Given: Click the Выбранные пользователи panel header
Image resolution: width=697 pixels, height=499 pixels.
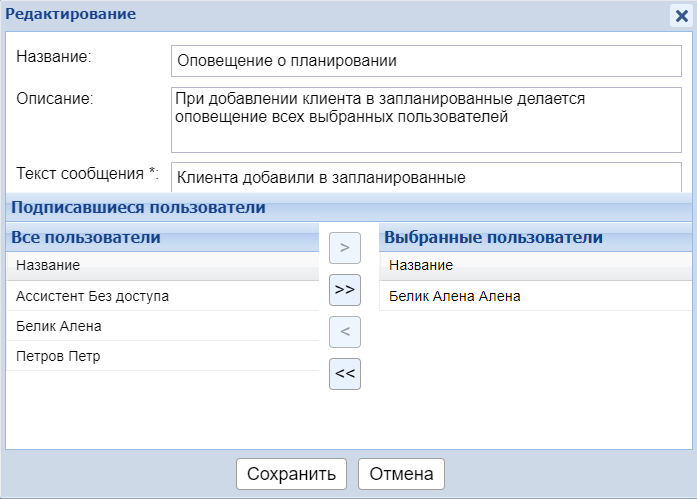Looking at the screenshot, I should coord(493,238).
